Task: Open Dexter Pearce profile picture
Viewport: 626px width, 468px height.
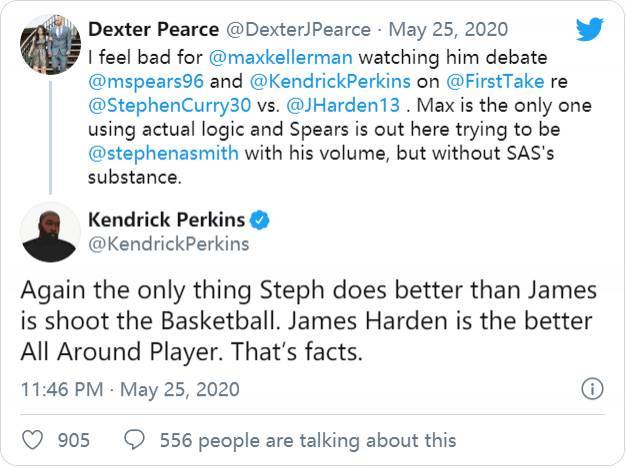Action: point(51,45)
